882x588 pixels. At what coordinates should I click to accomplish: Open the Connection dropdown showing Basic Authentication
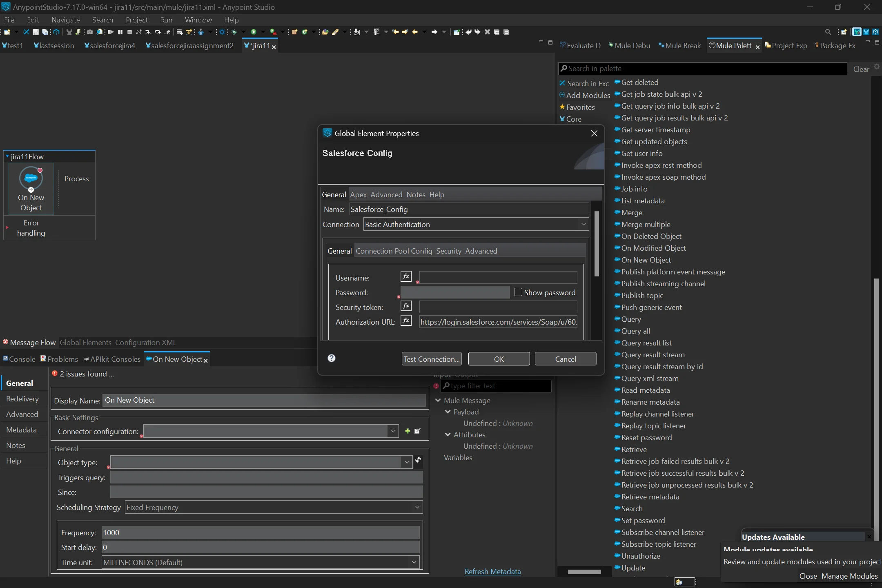point(583,224)
